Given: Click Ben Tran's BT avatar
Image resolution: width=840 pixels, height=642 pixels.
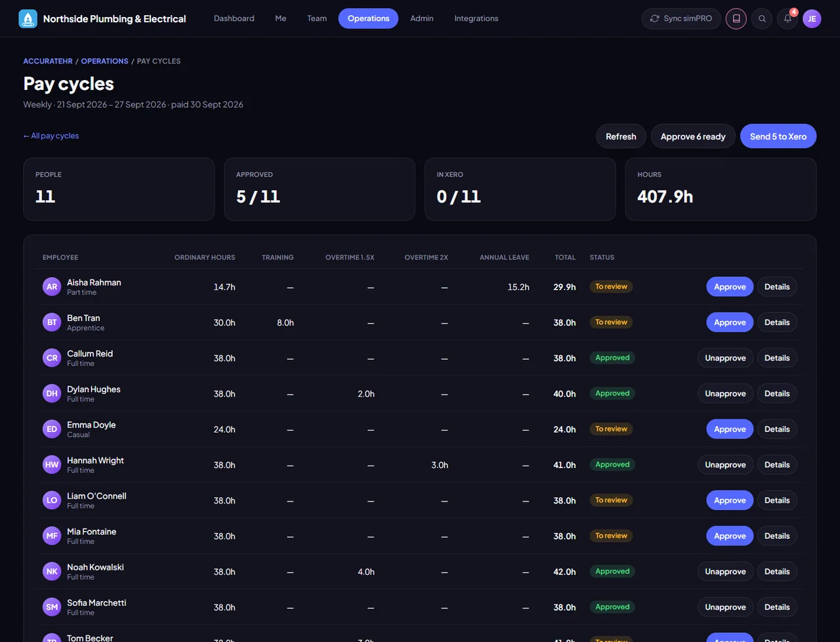Looking at the screenshot, I should click(52, 322).
